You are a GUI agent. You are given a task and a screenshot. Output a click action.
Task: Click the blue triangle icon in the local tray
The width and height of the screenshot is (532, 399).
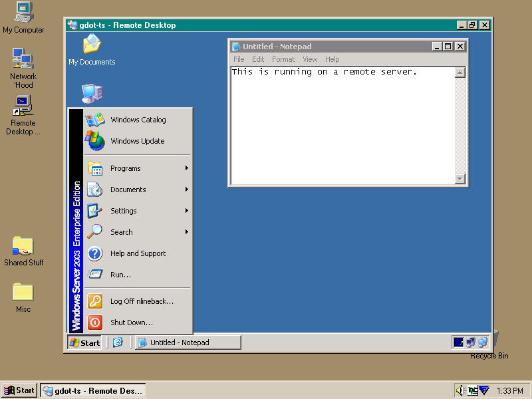tap(484, 390)
